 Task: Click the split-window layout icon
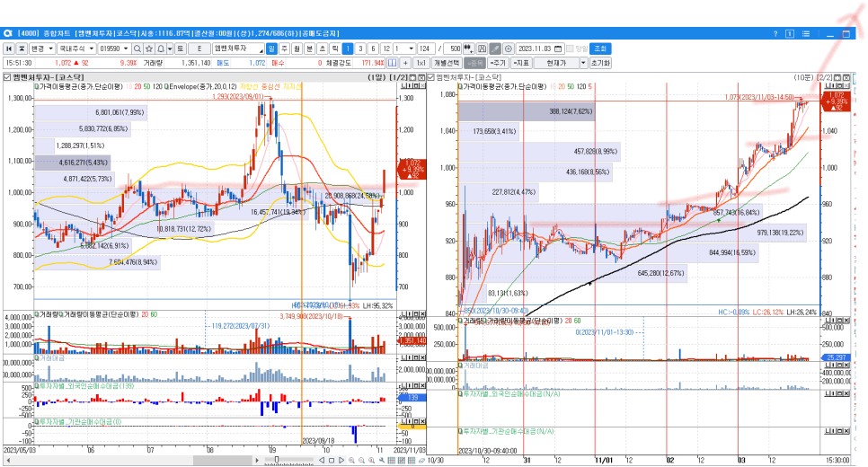point(393,63)
